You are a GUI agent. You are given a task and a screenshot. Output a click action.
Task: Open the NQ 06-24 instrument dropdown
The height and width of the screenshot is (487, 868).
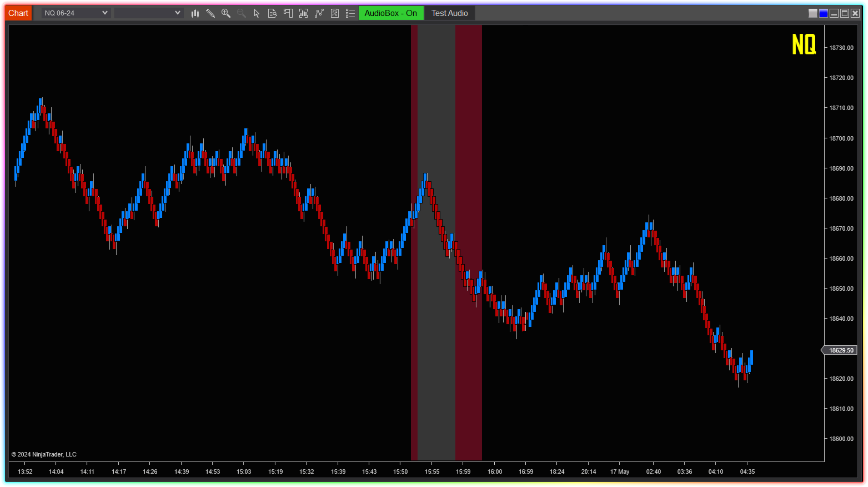click(76, 13)
